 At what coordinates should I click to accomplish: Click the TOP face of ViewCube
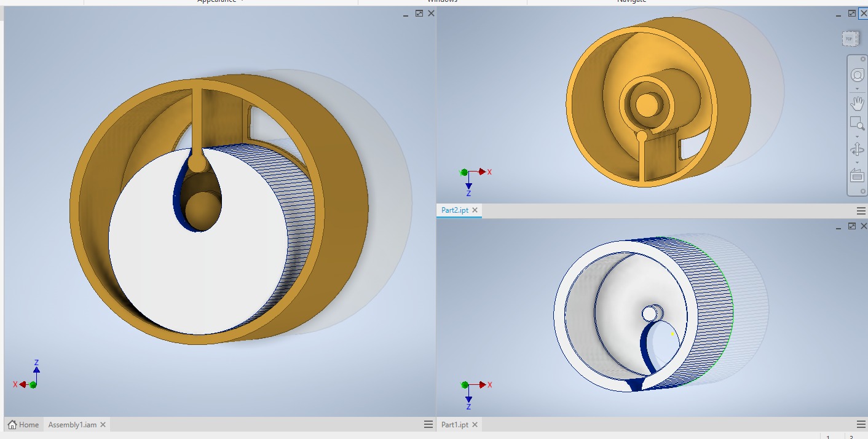tap(850, 39)
